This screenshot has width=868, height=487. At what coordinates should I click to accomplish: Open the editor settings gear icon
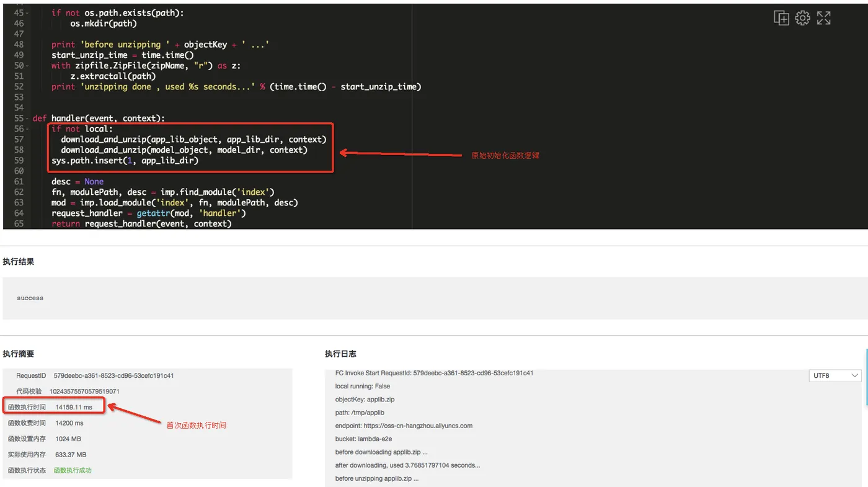[802, 18]
